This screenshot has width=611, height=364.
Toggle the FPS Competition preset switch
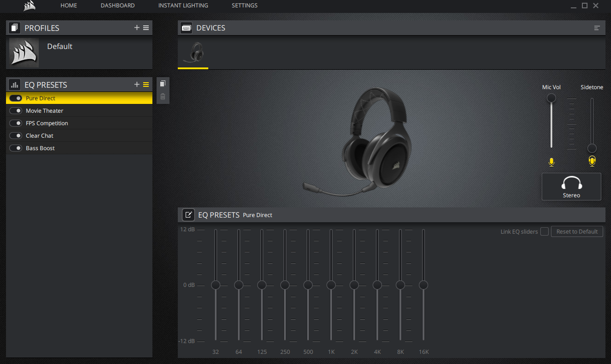click(16, 123)
